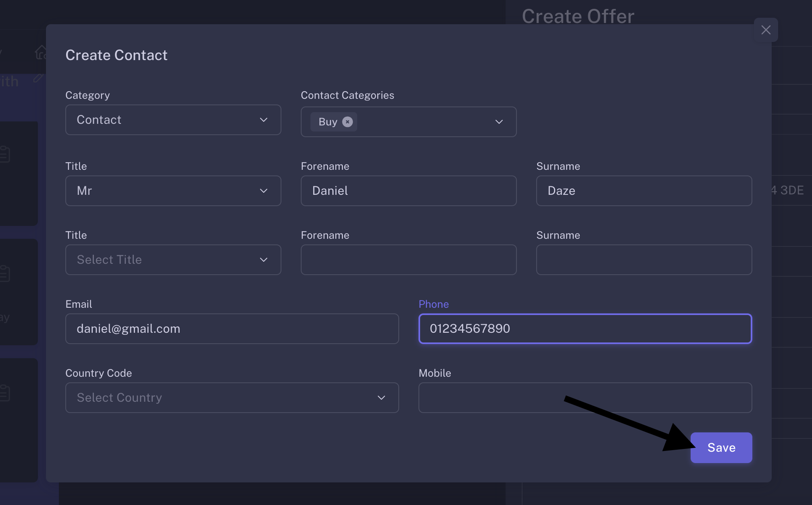The width and height of the screenshot is (812, 505).
Task: Open the Select Country dropdown
Action: pos(232,398)
